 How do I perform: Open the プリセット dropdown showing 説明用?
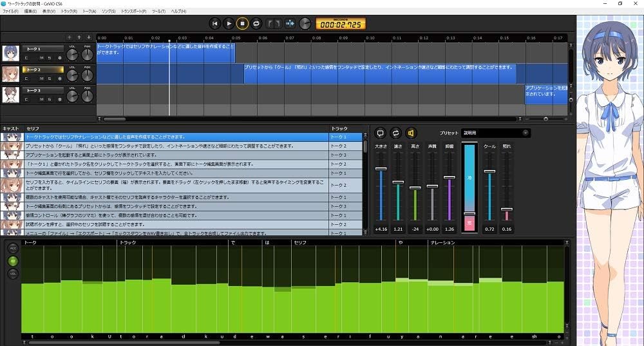pyautogui.click(x=495, y=133)
